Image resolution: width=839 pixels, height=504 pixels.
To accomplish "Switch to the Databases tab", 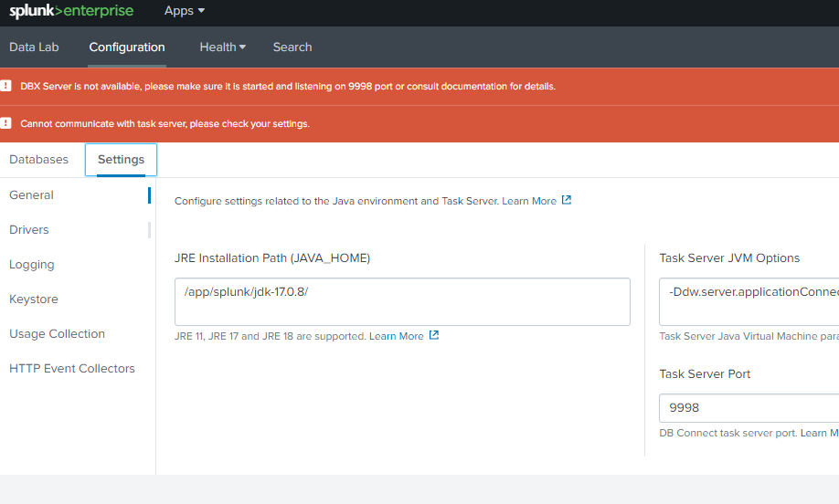I will (x=38, y=159).
